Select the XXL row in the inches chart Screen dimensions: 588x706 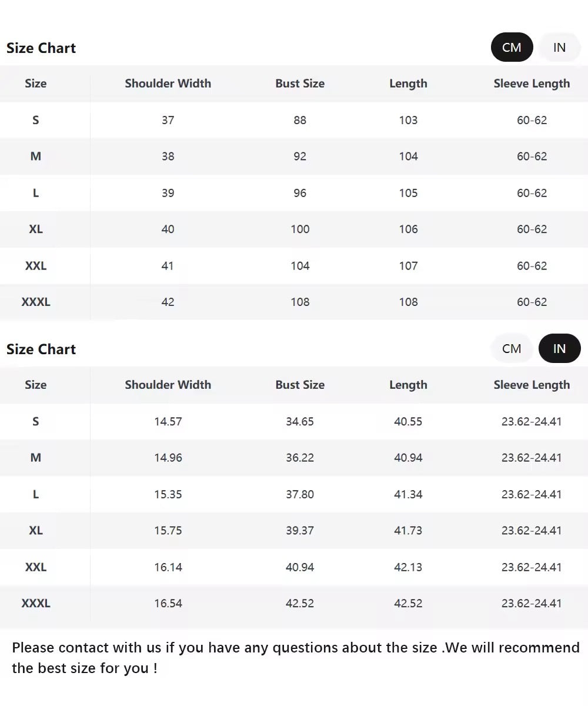36,567
